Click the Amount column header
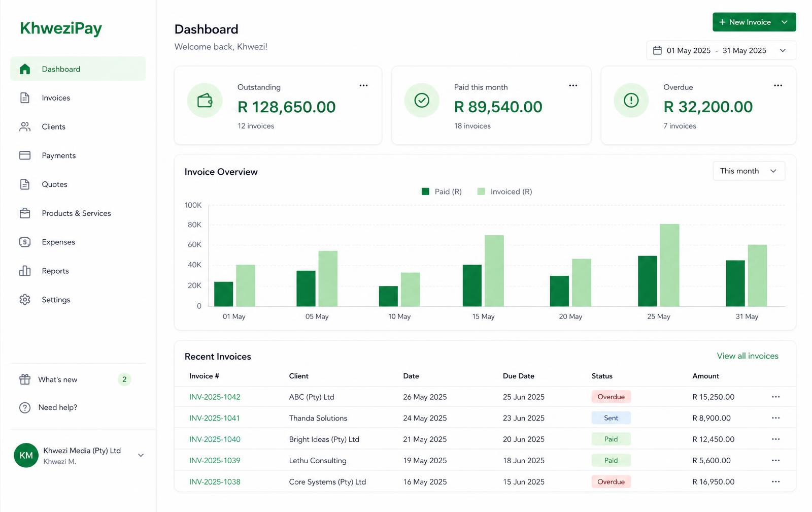Screen dimensions: 812x512 [705, 376]
